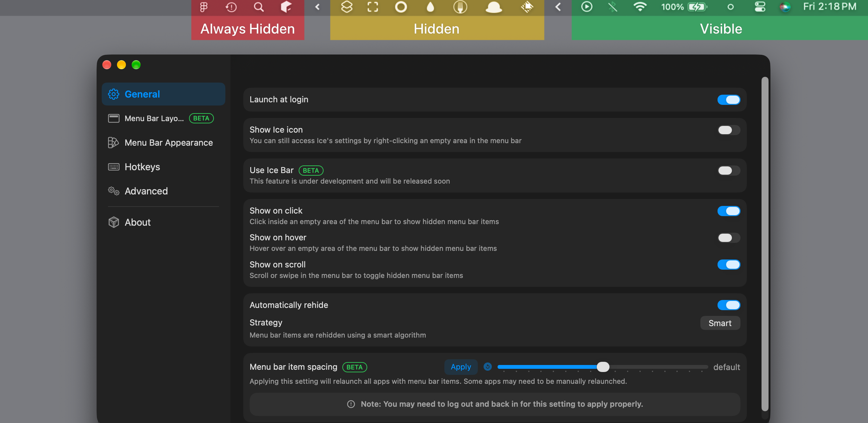Click the chip icon in the menu bar
The image size is (868, 423).
coord(527,7)
